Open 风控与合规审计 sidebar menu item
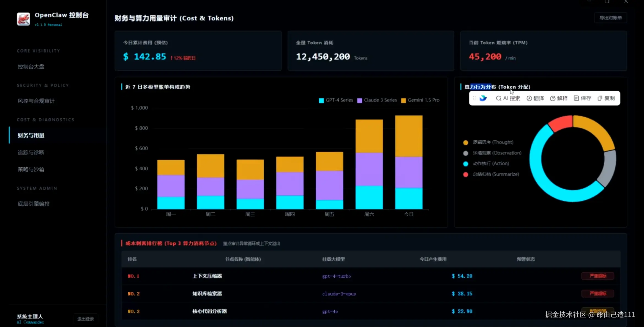 [36, 101]
